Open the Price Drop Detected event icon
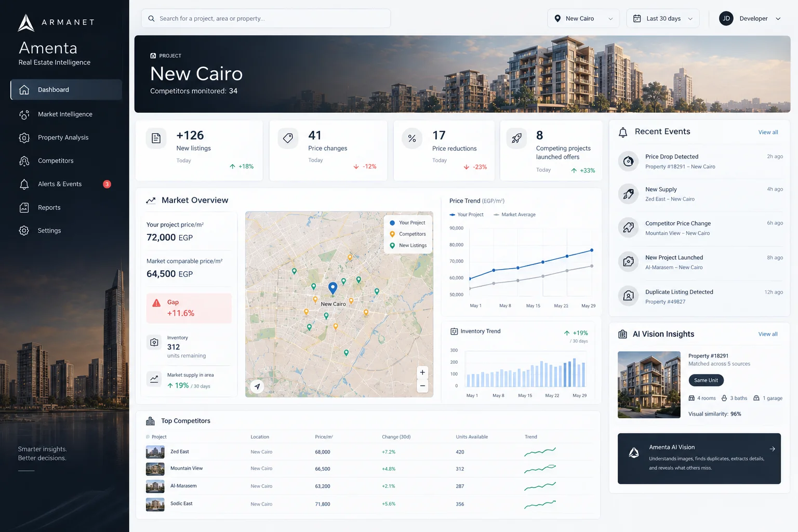 tap(628, 162)
